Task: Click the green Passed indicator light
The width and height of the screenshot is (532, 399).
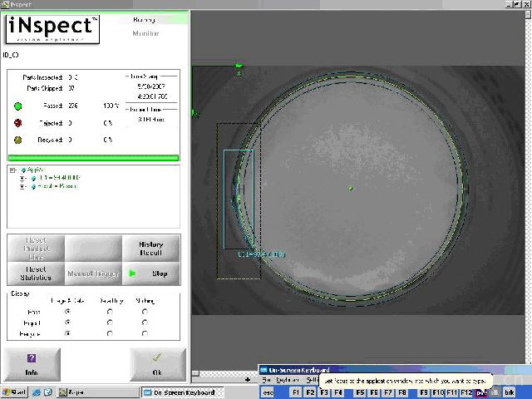Action: (17, 106)
